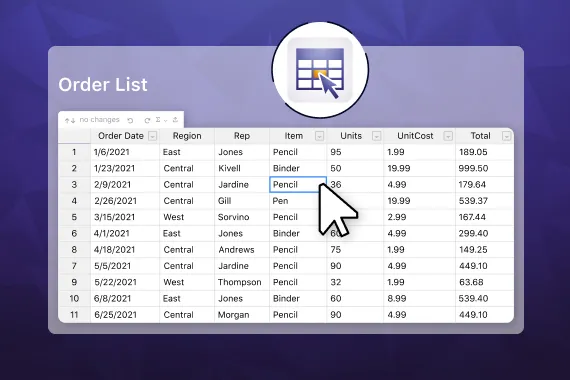Image resolution: width=570 pixels, height=380 pixels.
Task: Click the 999.50 total cell
Action: coord(485,168)
